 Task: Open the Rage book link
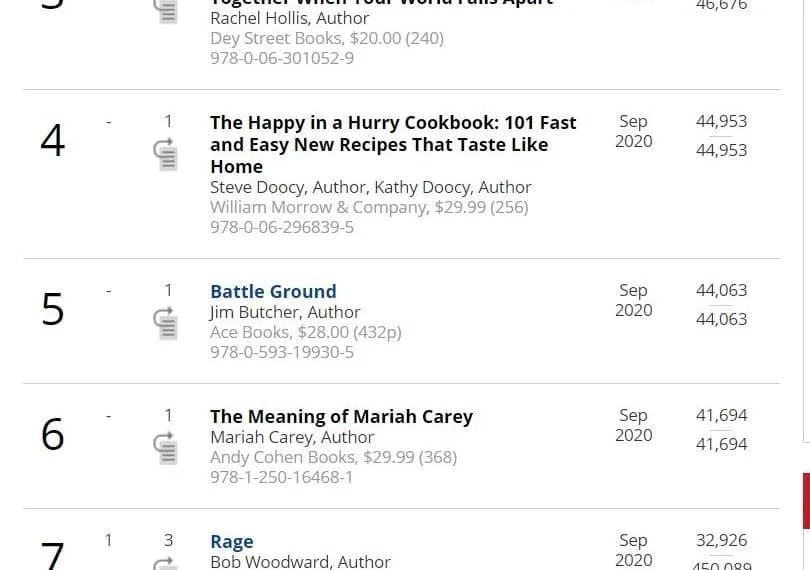[232, 541]
